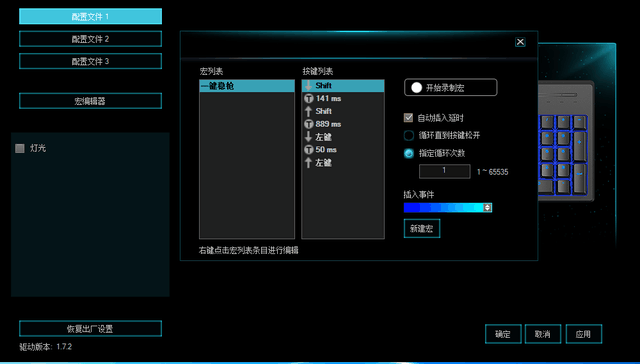640x364 pixels.
Task: Click the 889 ms delay timer icon
Action: click(309, 124)
